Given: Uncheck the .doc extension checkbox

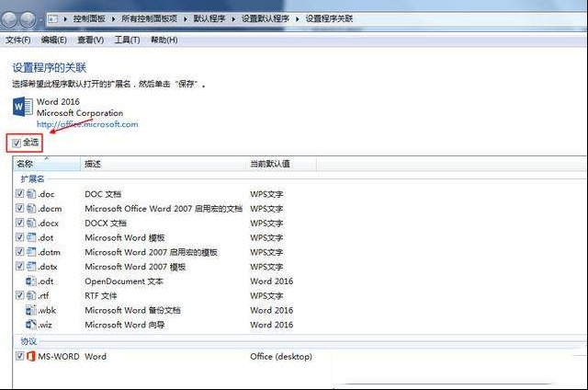Looking at the screenshot, I should 19,194.
